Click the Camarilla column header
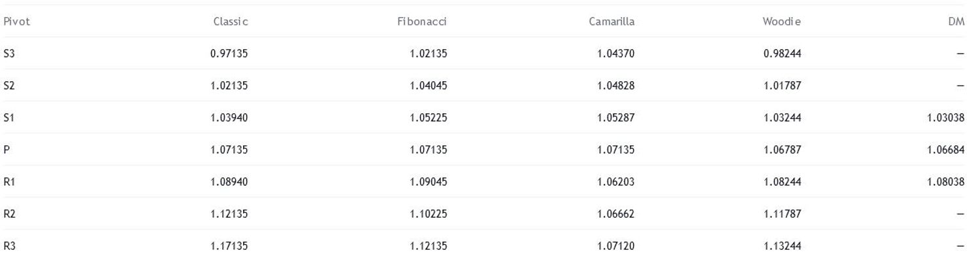 [612, 22]
